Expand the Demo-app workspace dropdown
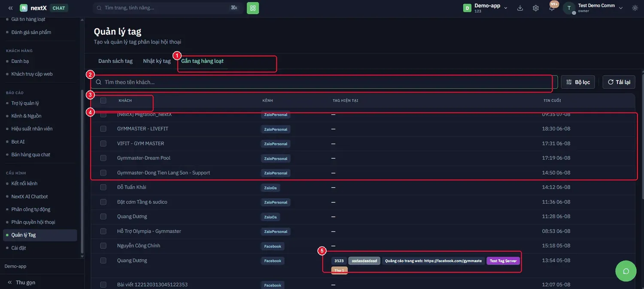644x289 pixels. 486,8
